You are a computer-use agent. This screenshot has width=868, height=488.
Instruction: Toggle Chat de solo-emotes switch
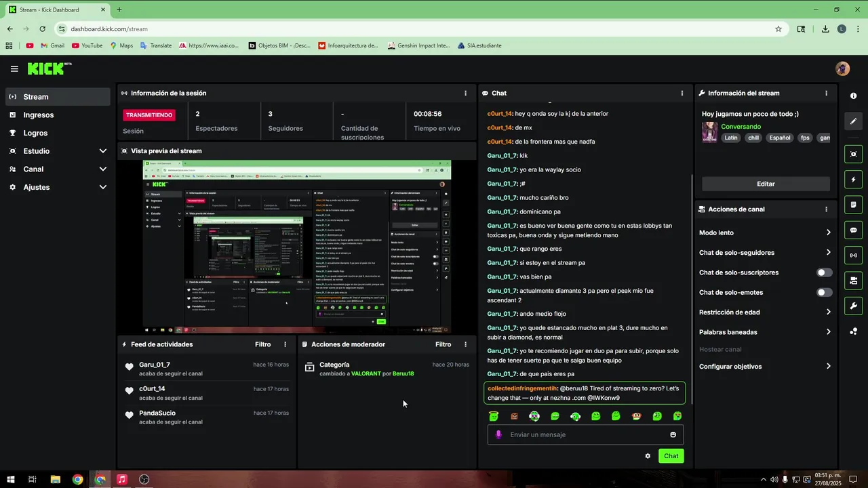pyautogui.click(x=824, y=293)
